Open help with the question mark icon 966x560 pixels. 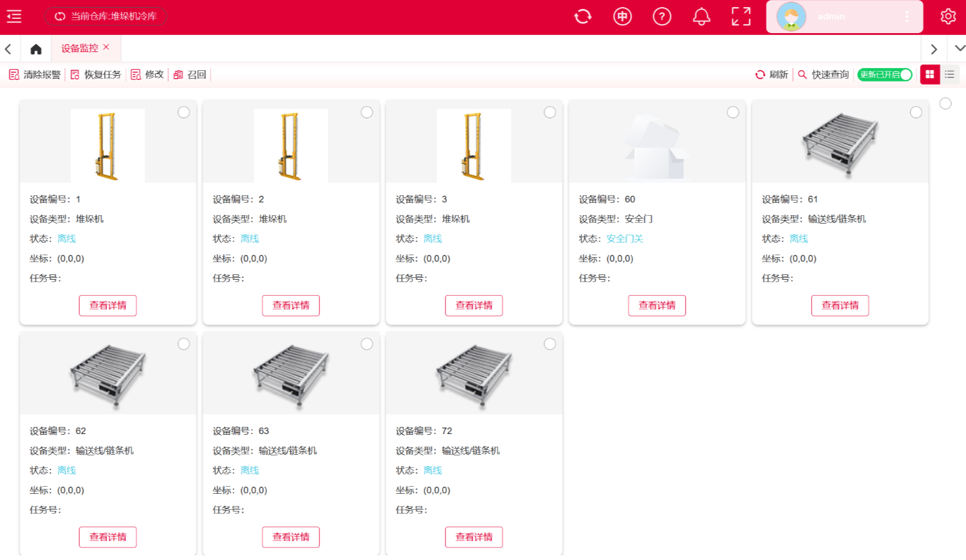[x=661, y=17]
